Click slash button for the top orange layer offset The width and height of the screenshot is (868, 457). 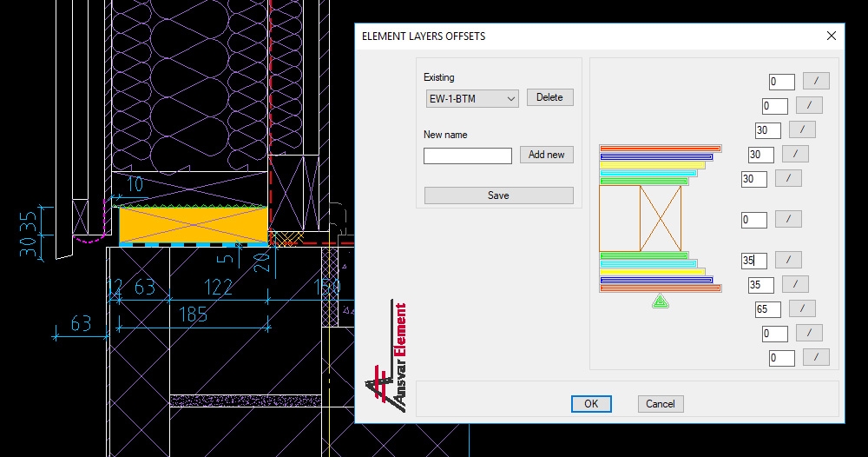pos(816,81)
